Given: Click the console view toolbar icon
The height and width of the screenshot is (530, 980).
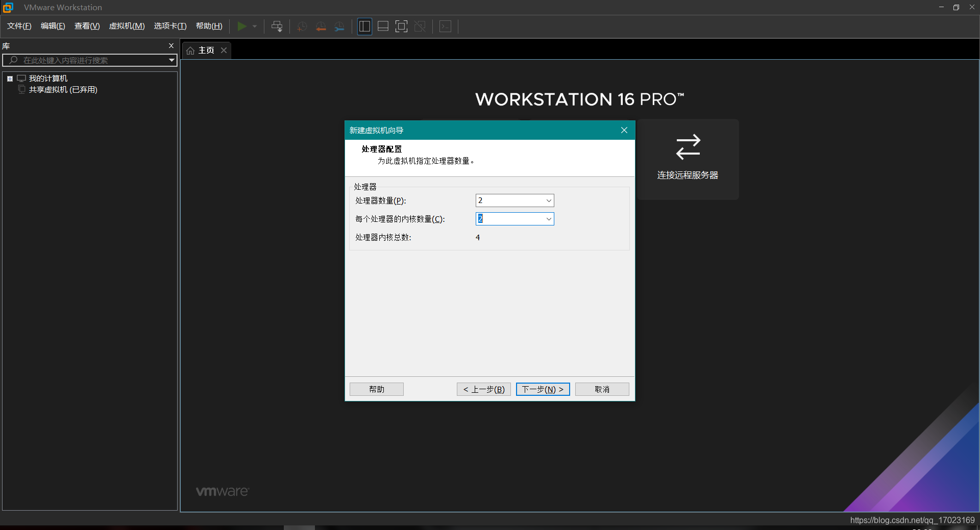Looking at the screenshot, I should (445, 26).
